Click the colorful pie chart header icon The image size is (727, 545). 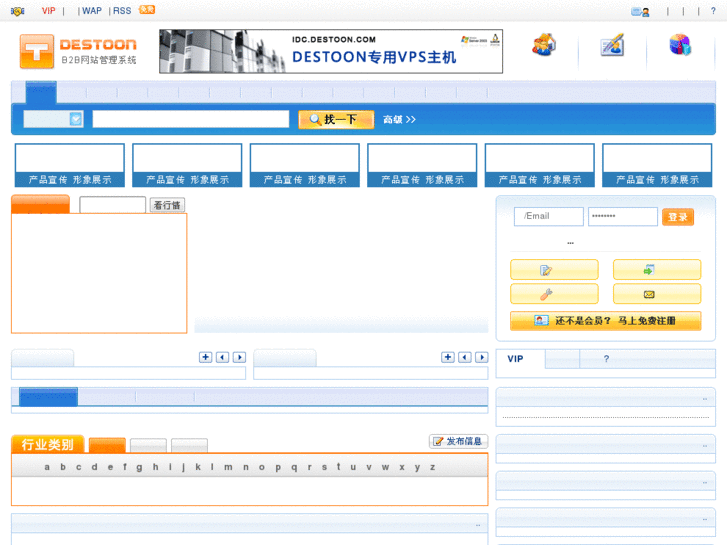pyautogui.click(x=680, y=45)
